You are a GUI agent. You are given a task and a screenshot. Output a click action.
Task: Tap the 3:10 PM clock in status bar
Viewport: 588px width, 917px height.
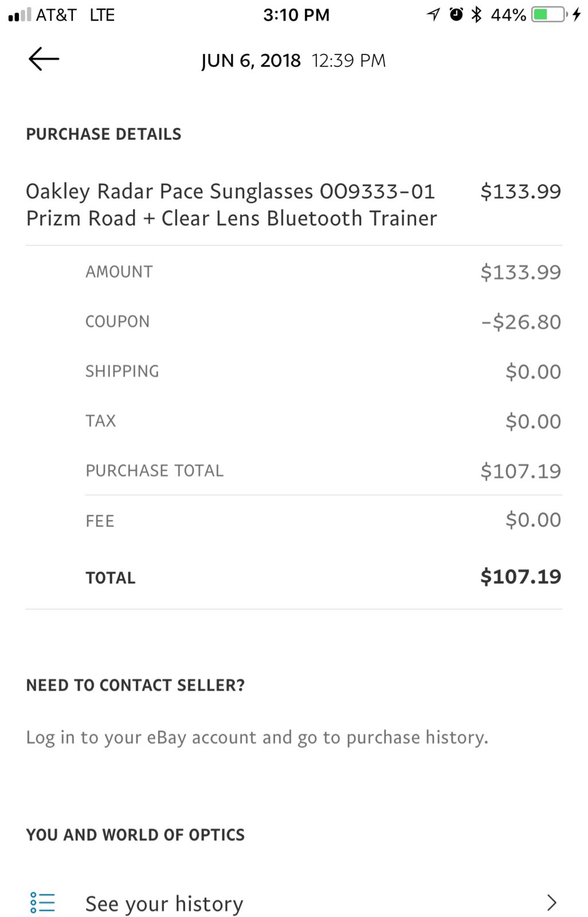[x=296, y=14]
